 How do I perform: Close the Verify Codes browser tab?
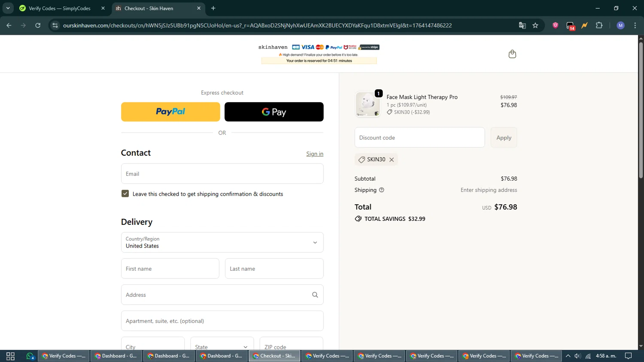(103, 8)
